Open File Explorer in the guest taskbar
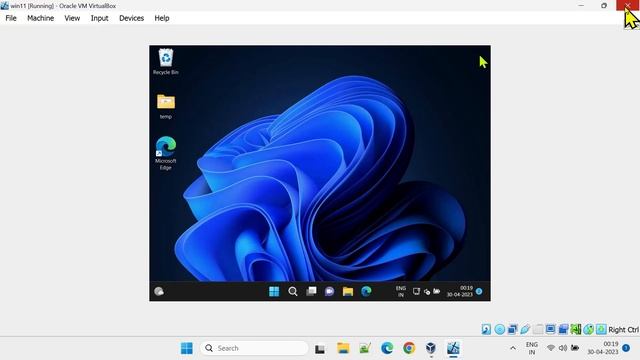Viewport: 640px width, 360px height. [x=348, y=291]
